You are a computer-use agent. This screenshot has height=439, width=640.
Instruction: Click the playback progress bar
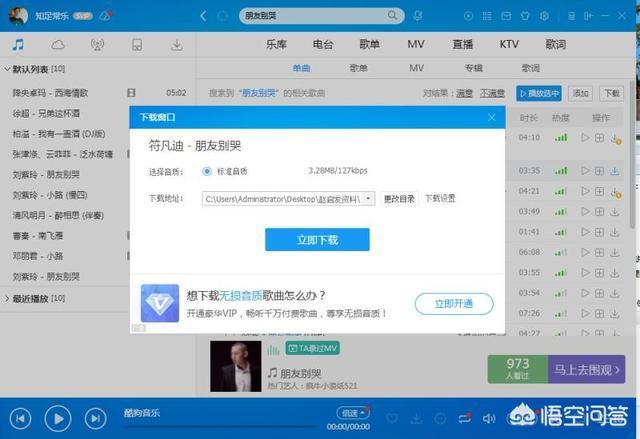[x=220, y=426]
